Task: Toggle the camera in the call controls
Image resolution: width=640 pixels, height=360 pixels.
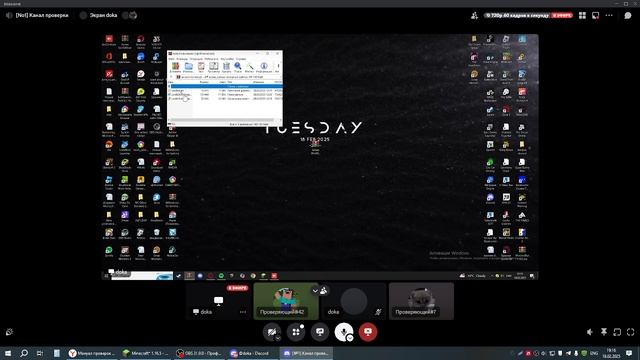Action: click(x=271, y=331)
